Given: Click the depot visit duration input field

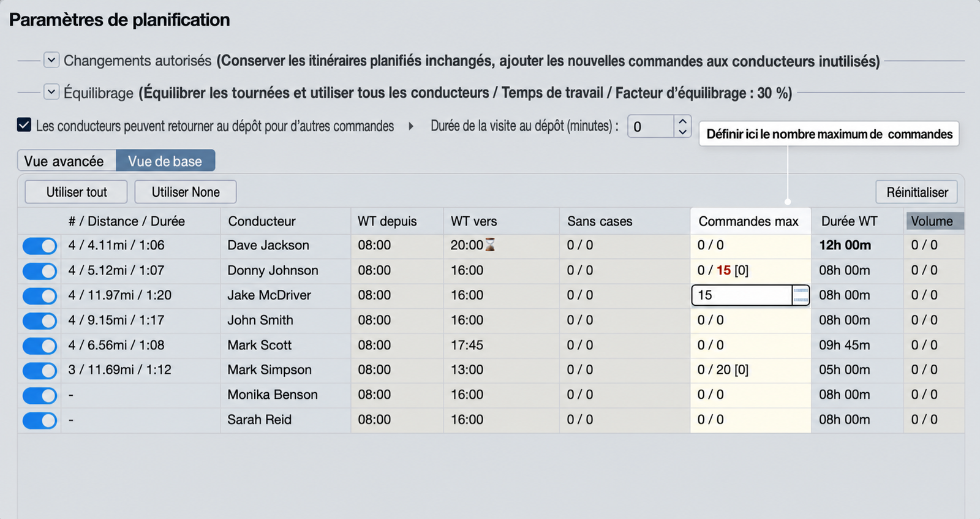Looking at the screenshot, I should (x=651, y=127).
